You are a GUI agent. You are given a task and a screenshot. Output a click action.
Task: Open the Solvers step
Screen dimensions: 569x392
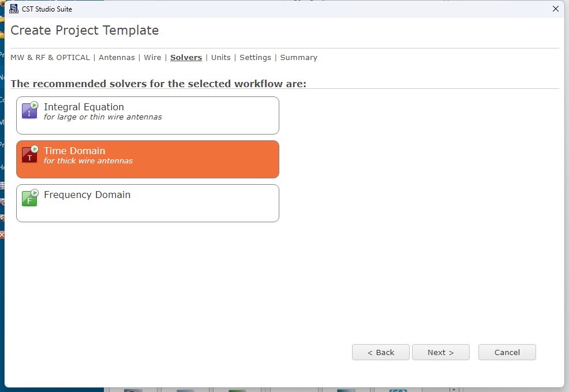click(186, 57)
